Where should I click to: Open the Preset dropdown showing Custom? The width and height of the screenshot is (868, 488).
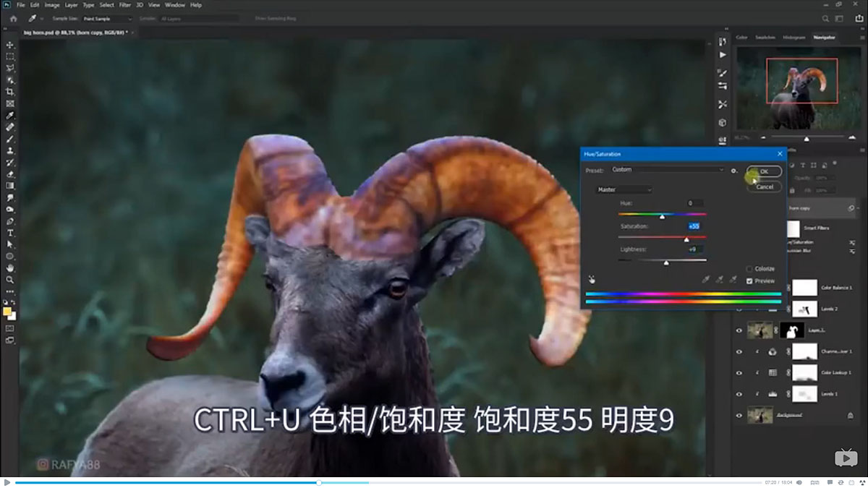pos(668,169)
